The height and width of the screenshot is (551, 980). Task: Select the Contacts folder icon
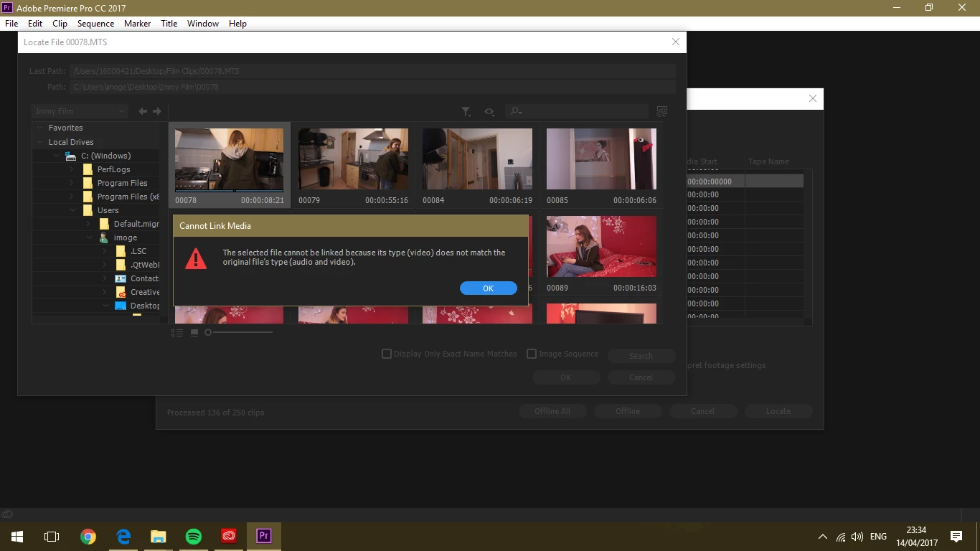coord(121,278)
